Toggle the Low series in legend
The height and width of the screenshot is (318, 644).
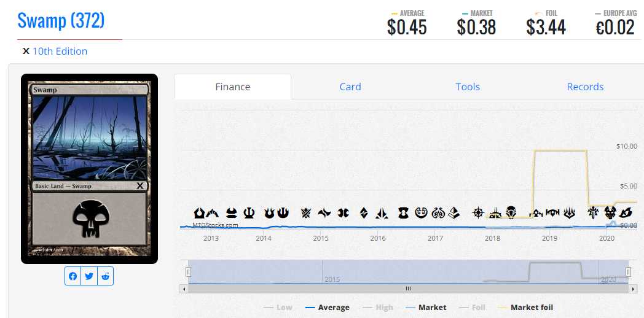(x=278, y=308)
